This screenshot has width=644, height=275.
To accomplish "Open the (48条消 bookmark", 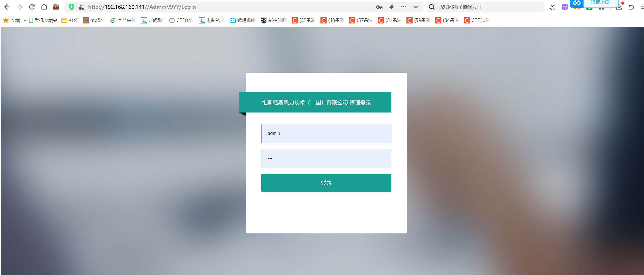I will (x=332, y=20).
